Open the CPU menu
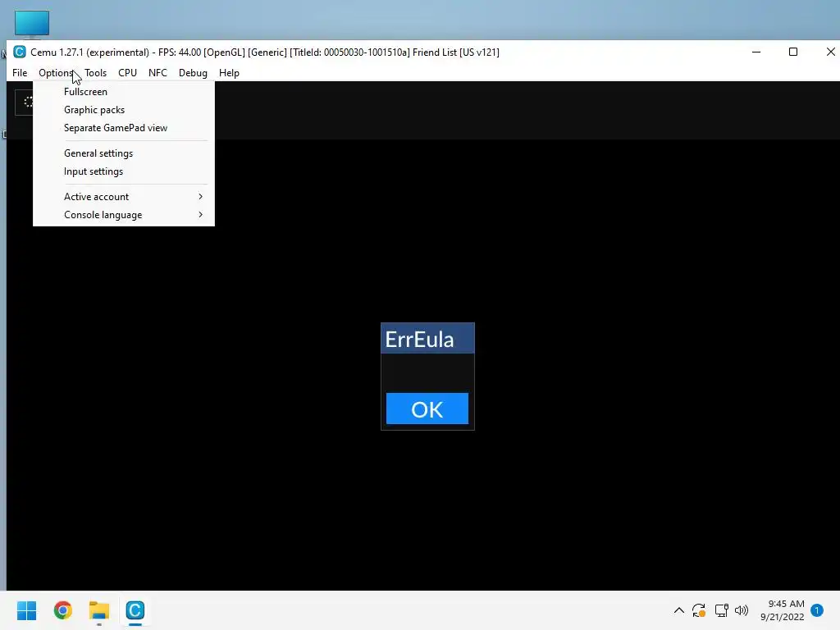Viewport: 840px width, 630px height. (127, 73)
